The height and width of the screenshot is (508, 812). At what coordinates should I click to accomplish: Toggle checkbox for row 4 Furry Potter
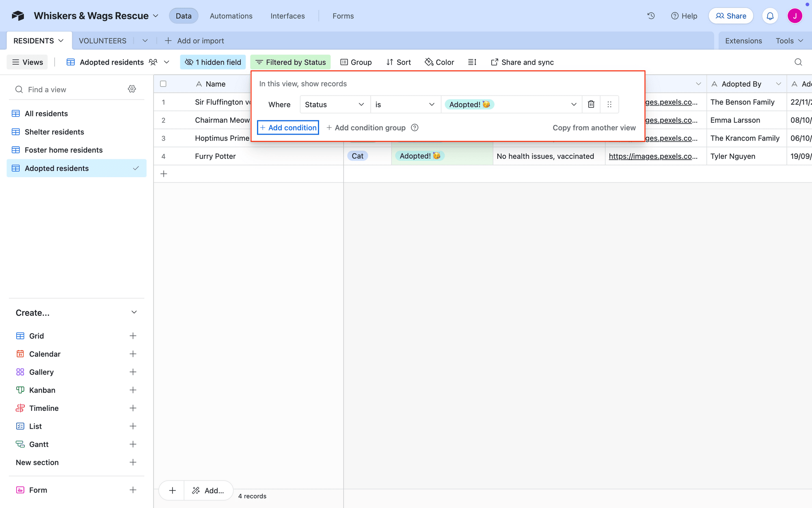tap(164, 156)
